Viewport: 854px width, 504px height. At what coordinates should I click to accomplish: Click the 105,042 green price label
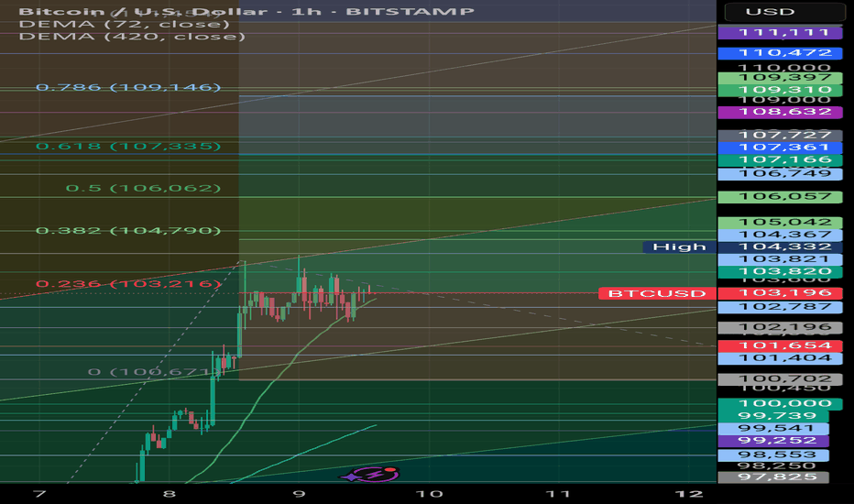[x=781, y=223]
